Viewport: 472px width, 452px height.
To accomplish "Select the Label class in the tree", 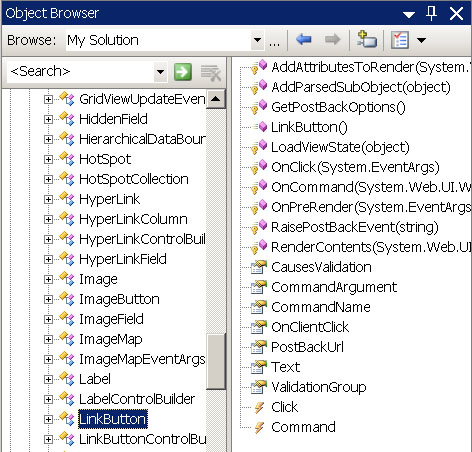I will (x=95, y=379).
